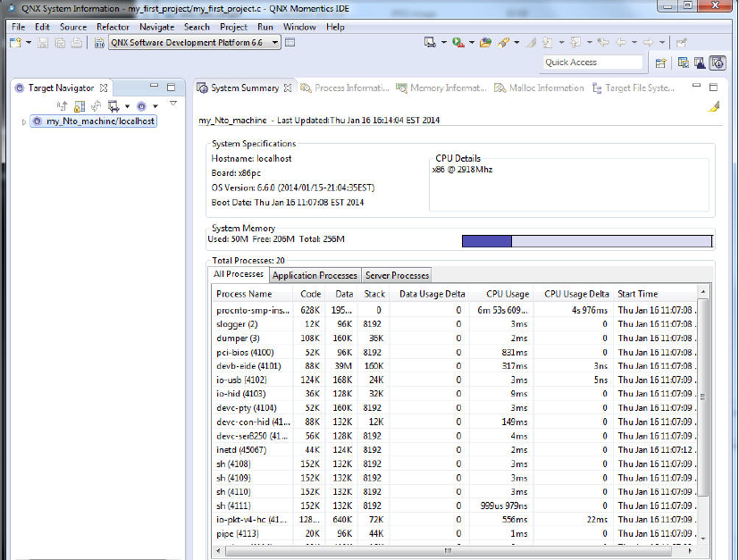Screen dimensions: 739x560
Task: Click the Forward navigation arrow icon
Action: [x=649, y=43]
